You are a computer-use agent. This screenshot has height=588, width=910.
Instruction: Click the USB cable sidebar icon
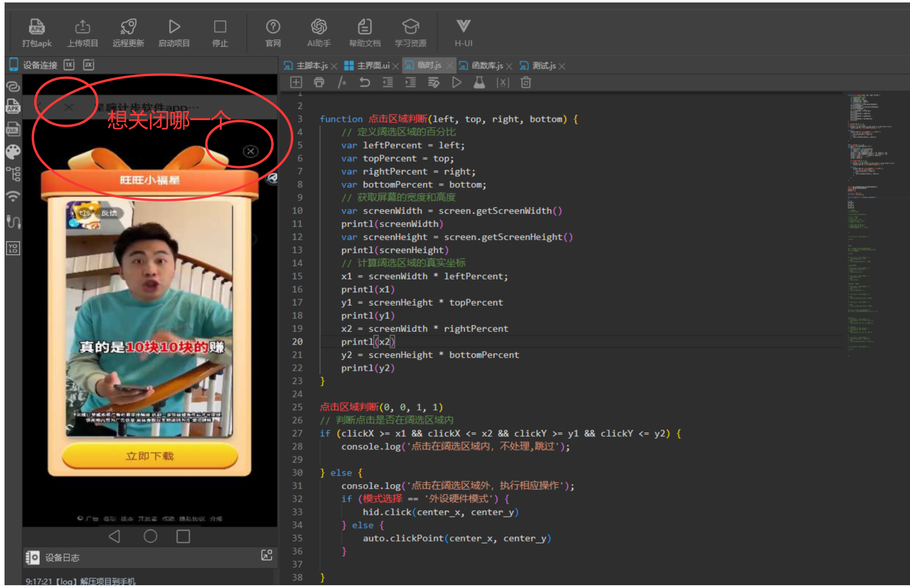coord(13,221)
